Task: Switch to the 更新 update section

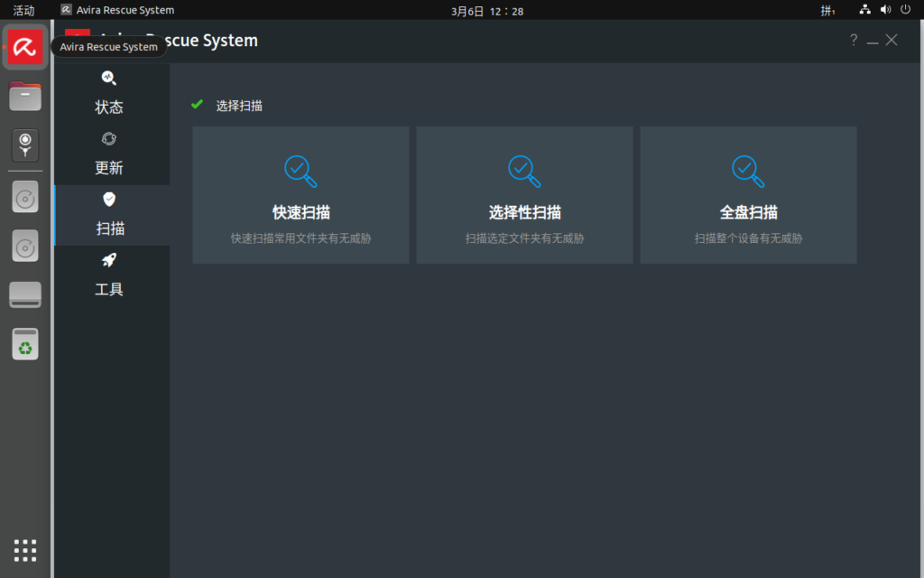Action: click(111, 154)
